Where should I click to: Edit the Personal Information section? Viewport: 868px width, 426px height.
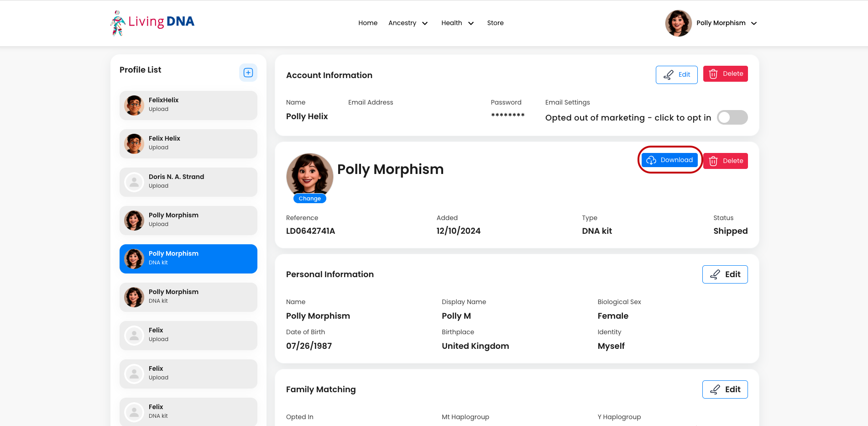pos(725,274)
